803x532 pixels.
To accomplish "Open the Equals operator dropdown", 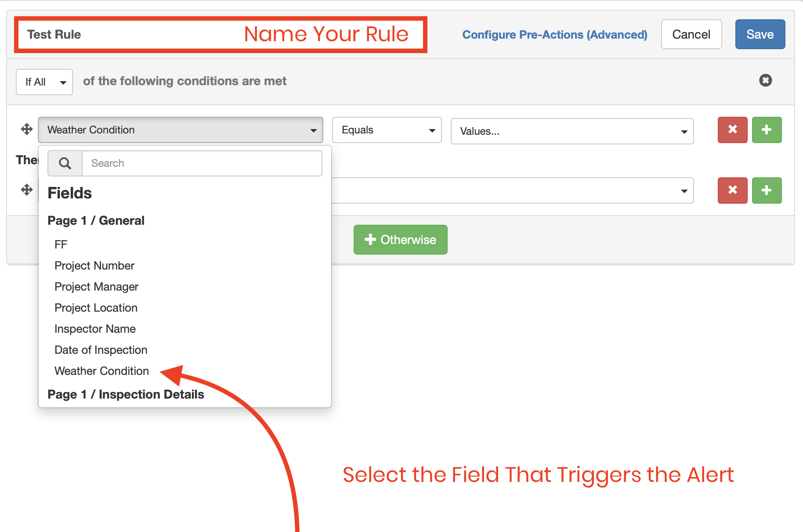I will coord(387,130).
